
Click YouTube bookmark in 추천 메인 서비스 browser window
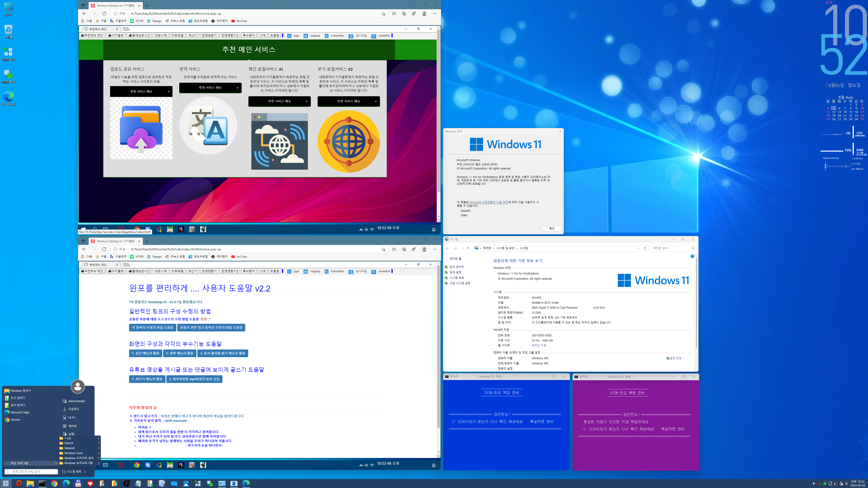coord(239,21)
